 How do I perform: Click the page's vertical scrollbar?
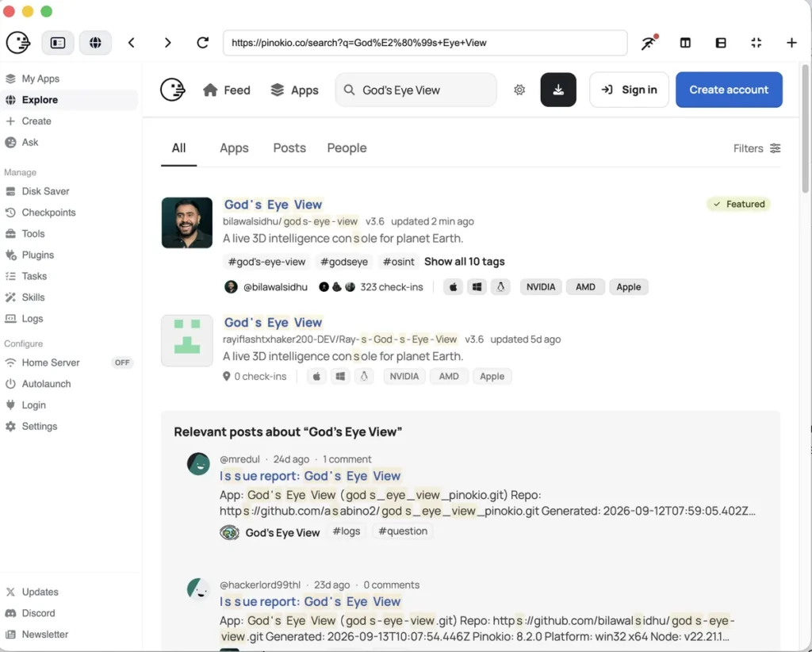pos(806,129)
